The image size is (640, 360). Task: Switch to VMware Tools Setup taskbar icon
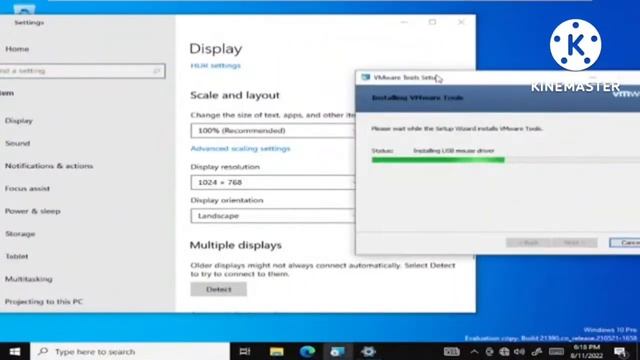pyautogui.click(x=338, y=351)
